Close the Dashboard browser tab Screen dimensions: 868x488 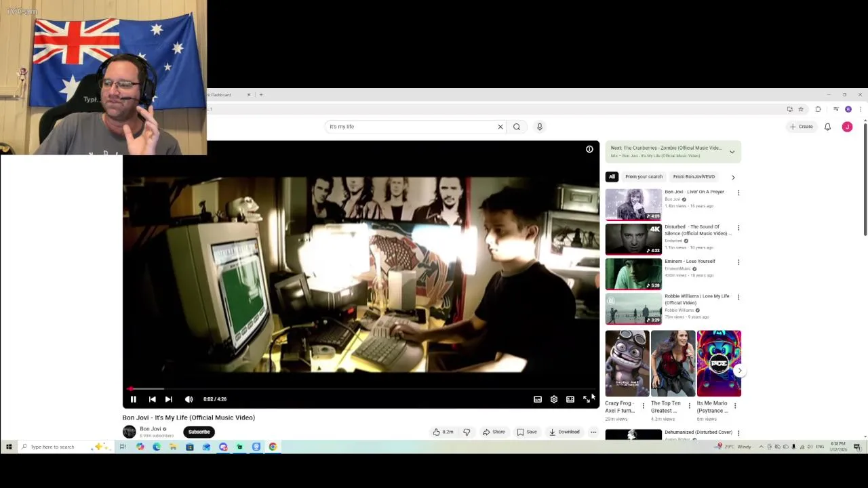click(248, 95)
